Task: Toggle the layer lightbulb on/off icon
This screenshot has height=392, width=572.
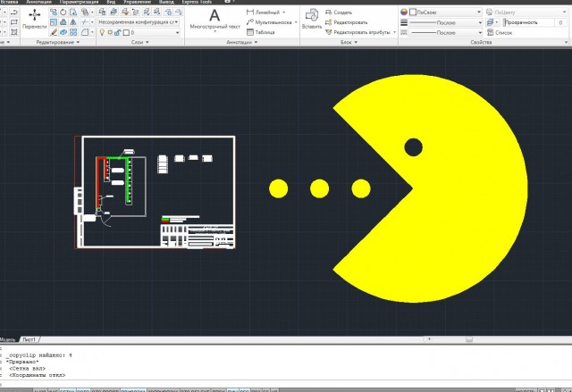Action: tap(101, 32)
